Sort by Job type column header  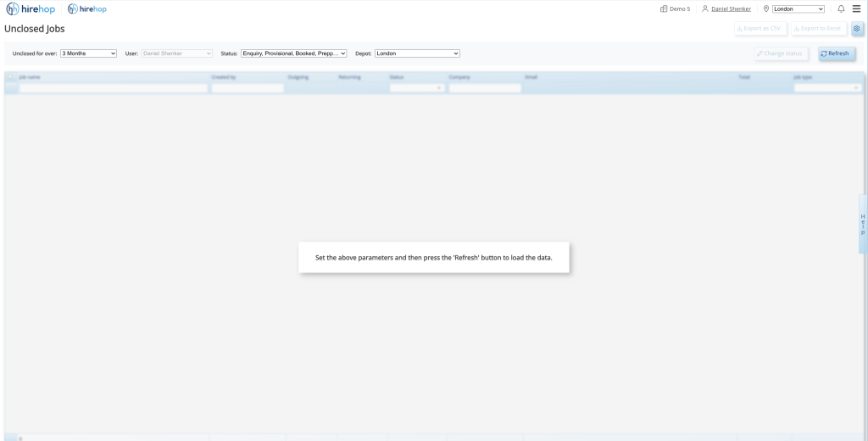pos(803,77)
